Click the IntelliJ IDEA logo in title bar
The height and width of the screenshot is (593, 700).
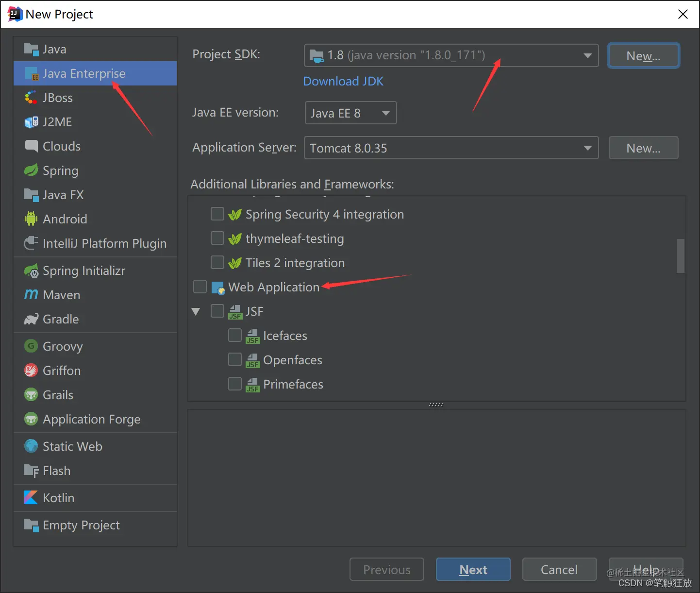pos(15,14)
